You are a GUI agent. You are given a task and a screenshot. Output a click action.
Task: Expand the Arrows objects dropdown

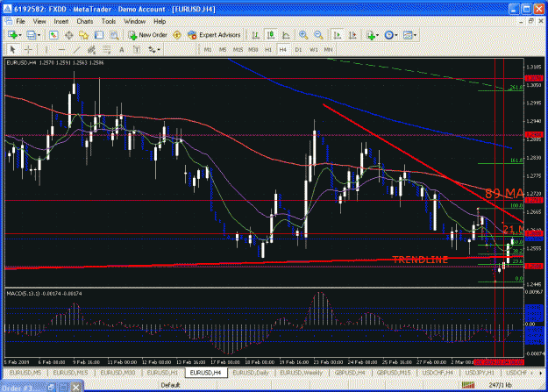159,50
